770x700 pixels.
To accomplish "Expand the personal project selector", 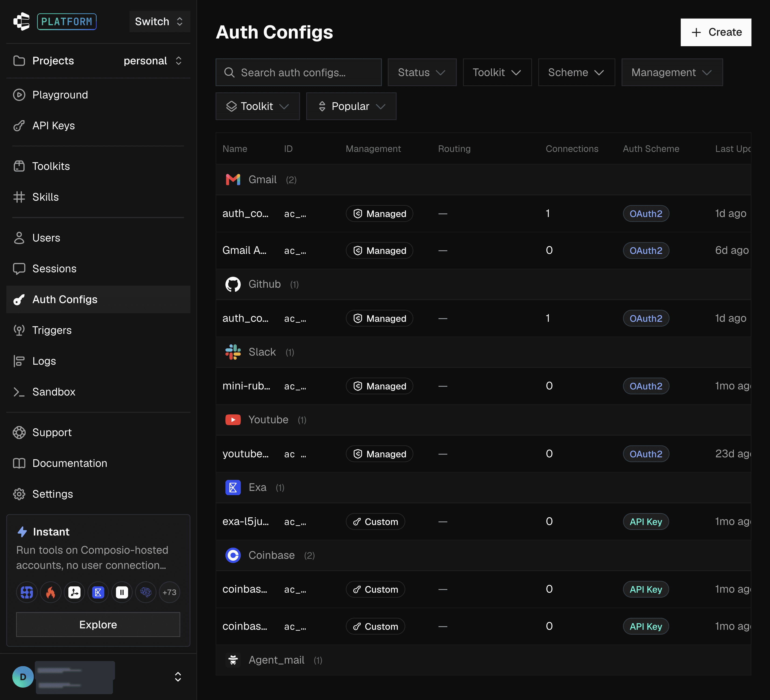I will pyautogui.click(x=153, y=61).
